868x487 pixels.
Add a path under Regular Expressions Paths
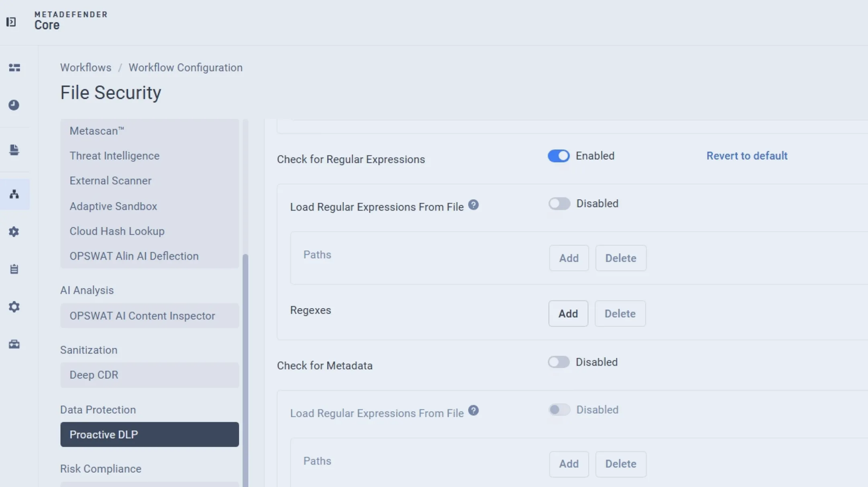pyautogui.click(x=569, y=258)
